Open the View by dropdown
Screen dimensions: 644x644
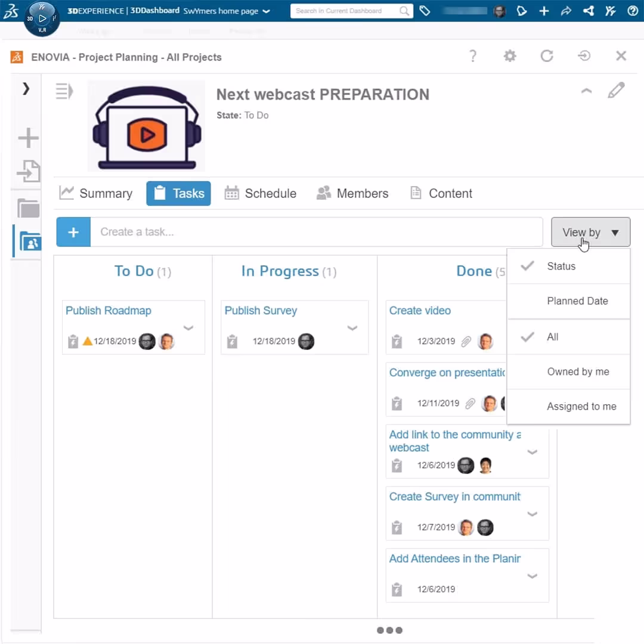click(590, 232)
